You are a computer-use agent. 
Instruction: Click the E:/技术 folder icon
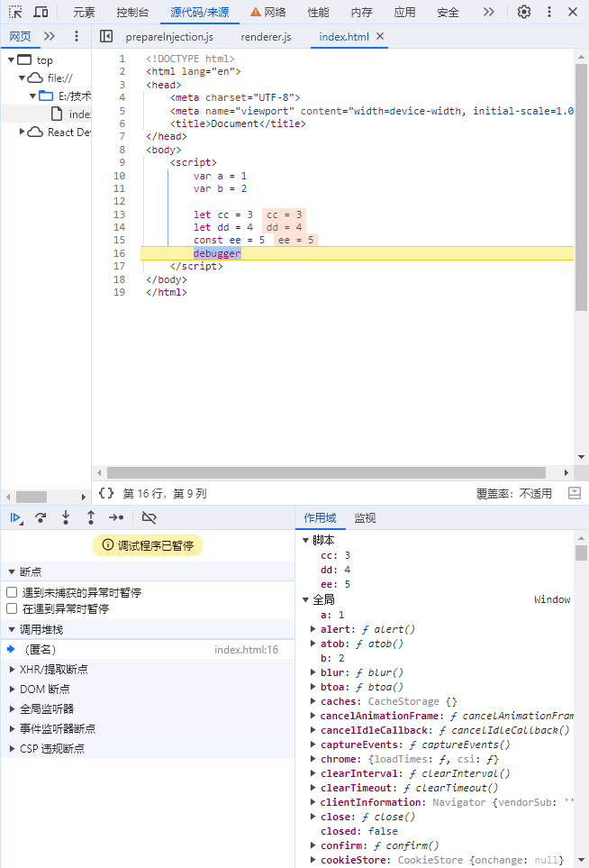(46, 96)
